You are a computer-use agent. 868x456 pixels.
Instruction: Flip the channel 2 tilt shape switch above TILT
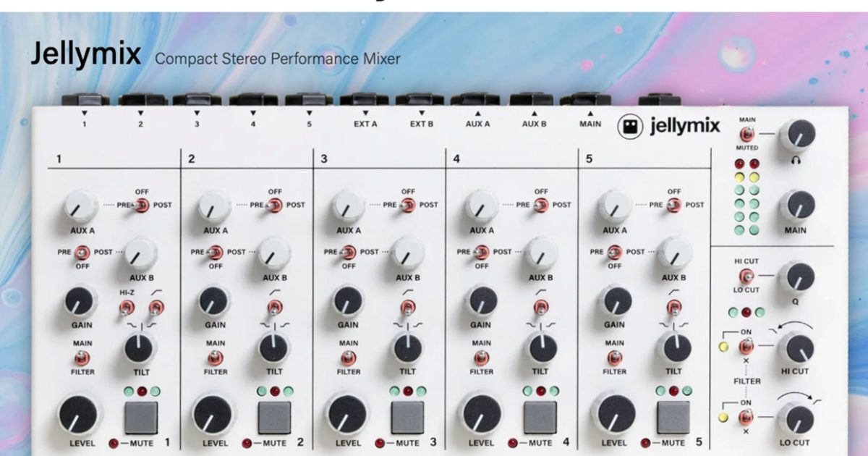275,308
